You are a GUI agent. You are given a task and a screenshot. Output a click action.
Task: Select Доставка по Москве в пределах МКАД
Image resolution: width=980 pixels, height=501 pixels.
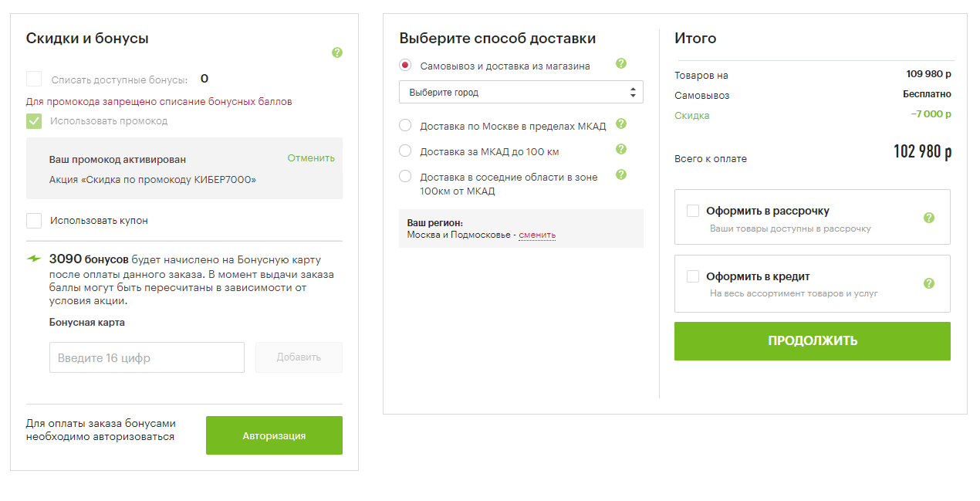(405, 126)
